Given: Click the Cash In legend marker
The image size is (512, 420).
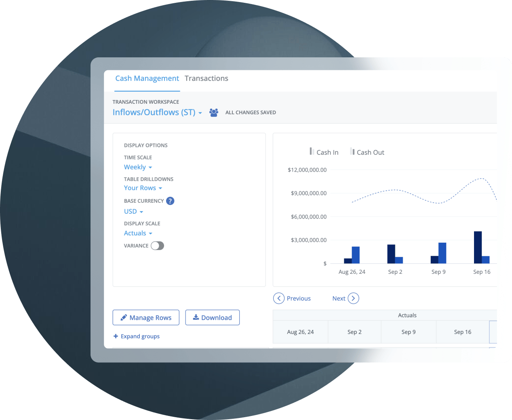Looking at the screenshot, I should pos(312,151).
